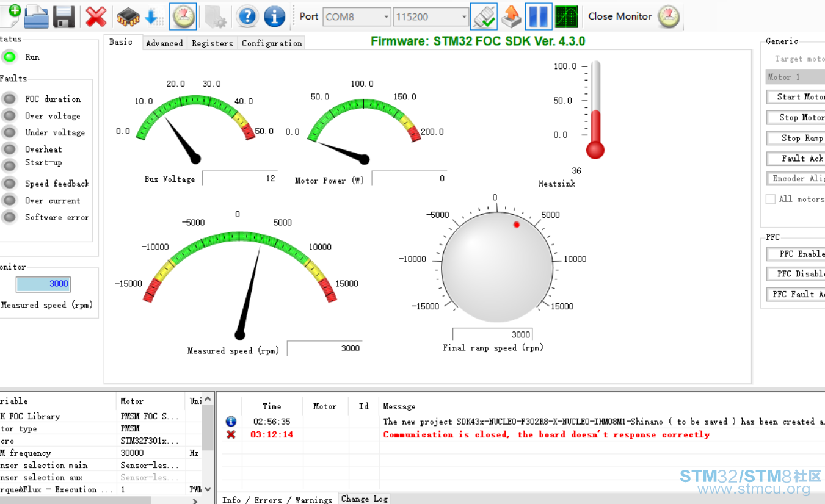The height and width of the screenshot is (504, 825).
Task: Create a new project
Action: click(11, 15)
